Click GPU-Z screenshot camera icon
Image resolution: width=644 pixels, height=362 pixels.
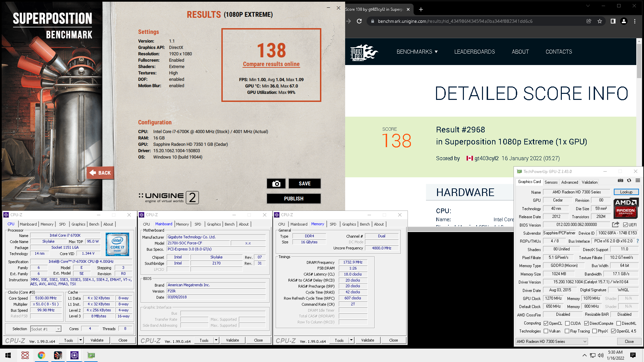621,180
